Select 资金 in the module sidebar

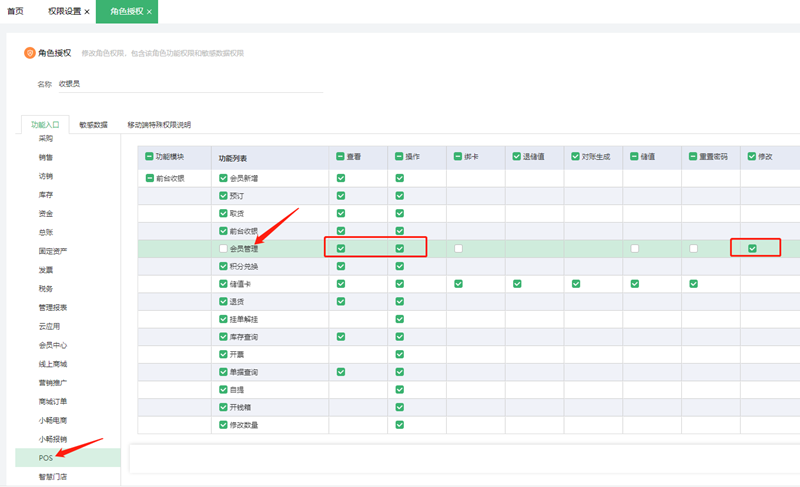(x=46, y=213)
